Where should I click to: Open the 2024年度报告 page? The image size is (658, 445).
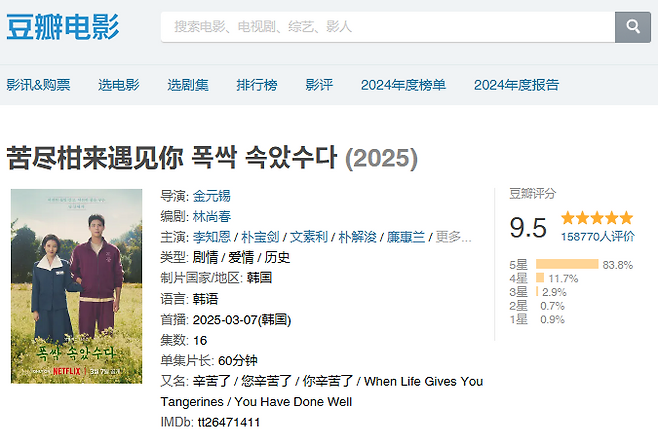click(517, 85)
